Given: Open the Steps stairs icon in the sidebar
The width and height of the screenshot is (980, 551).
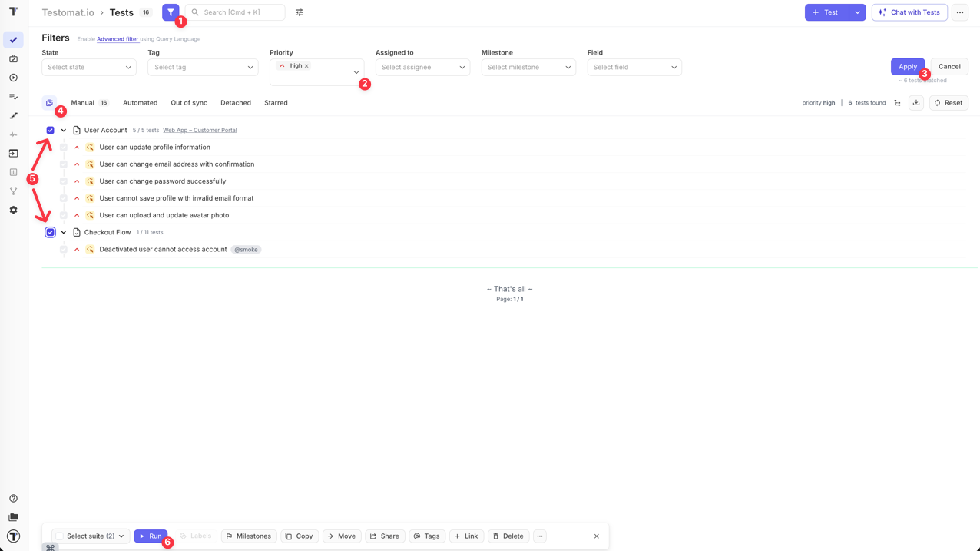Looking at the screenshot, I should [13, 115].
